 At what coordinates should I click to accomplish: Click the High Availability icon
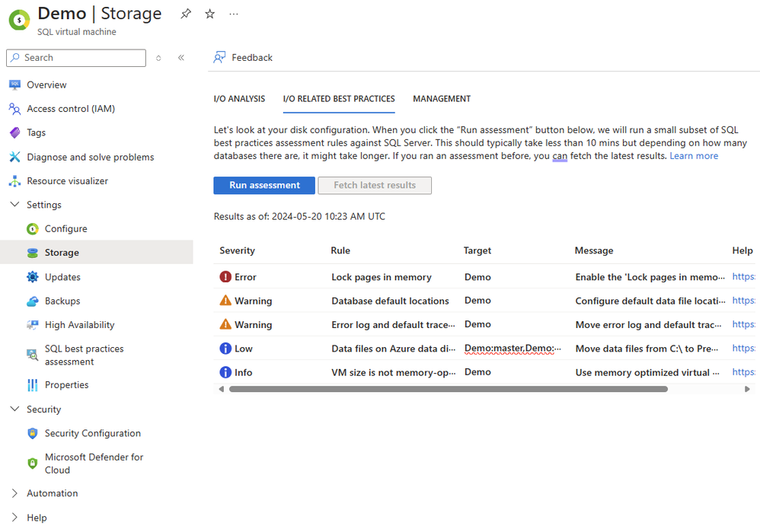(x=33, y=325)
